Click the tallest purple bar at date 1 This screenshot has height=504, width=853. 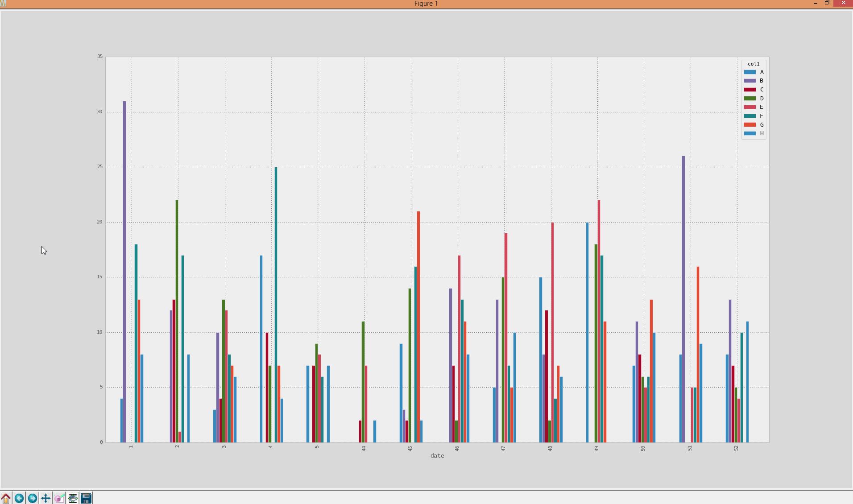tap(124, 268)
